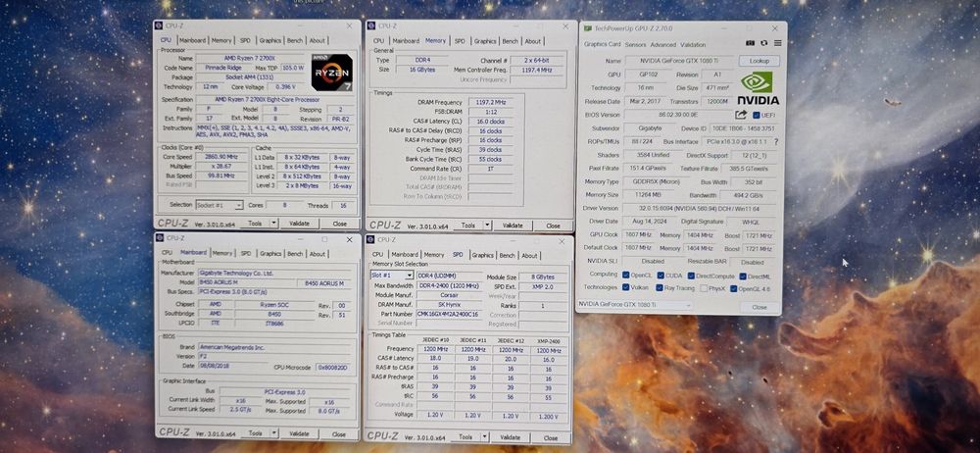Expand Tools arrow in the Ryzen processor CPU-Z window

[273, 223]
